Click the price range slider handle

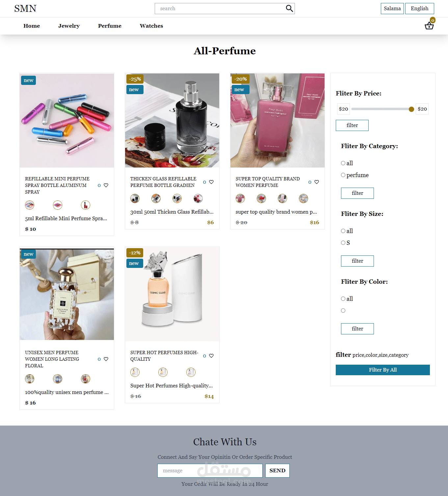pos(411,109)
